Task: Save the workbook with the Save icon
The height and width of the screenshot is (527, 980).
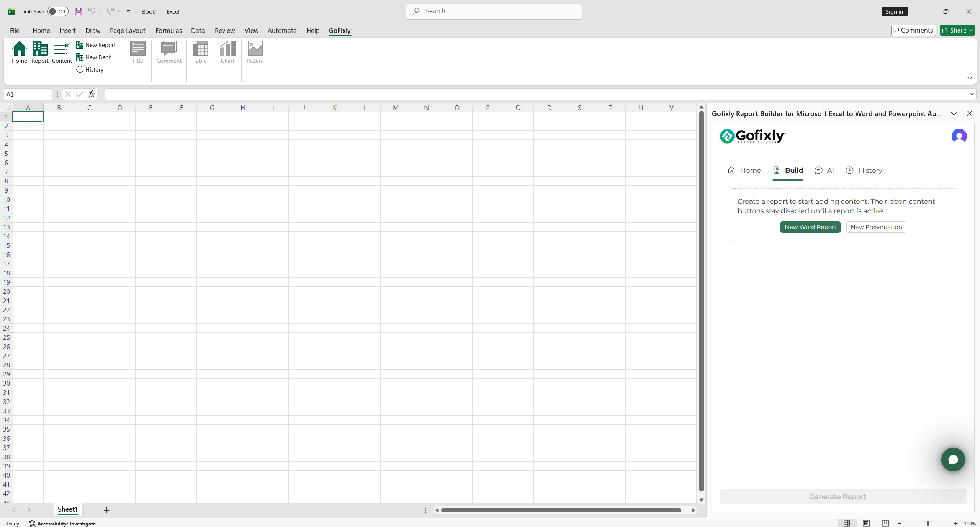Action: [x=78, y=11]
